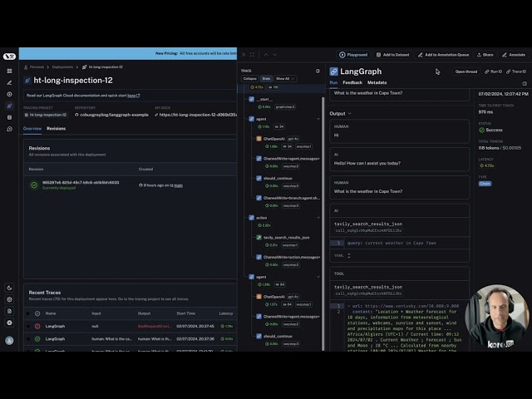Toggle trace panel layout icon beside TRACE
The height and width of the screenshot is (399, 532).
click(x=318, y=71)
